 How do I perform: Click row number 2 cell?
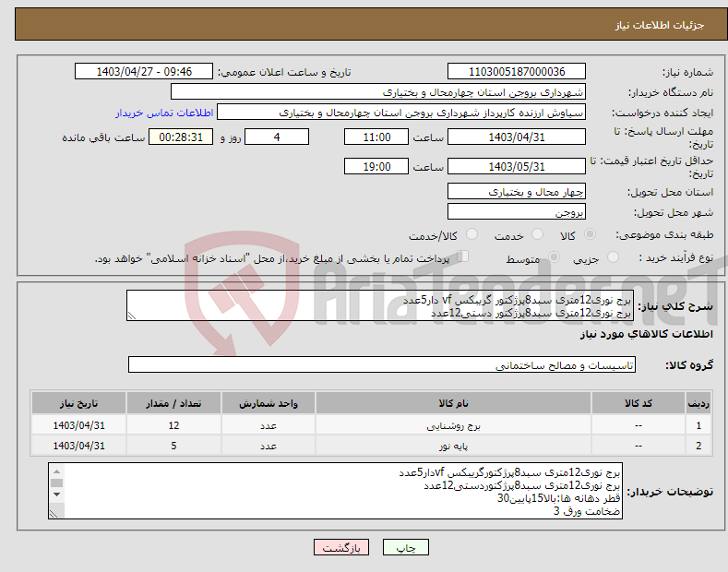pyautogui.click(x=698, y=446)
